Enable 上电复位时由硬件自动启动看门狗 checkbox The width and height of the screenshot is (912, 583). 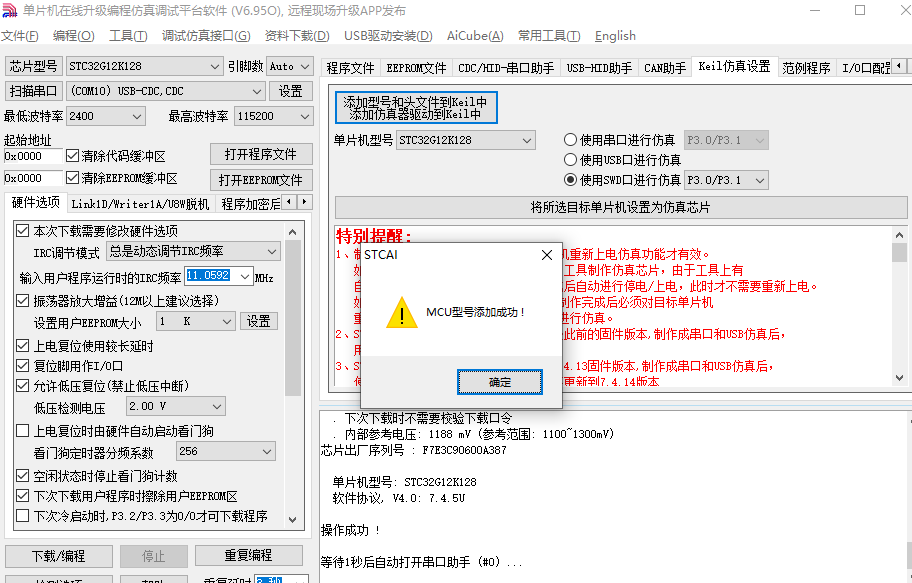click(x=23, y=431)
